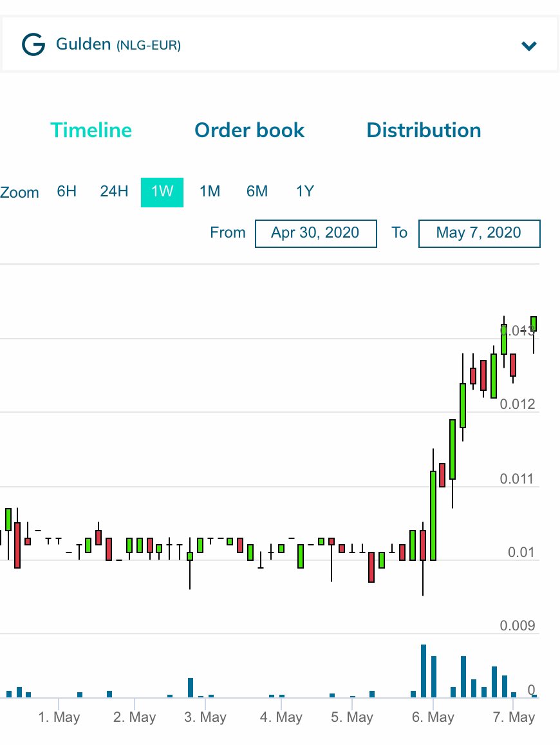Image resolution: width=560 pixels, height=745 pixels.
Task: Select the 1W zoom range
Action: (x=162, y=192)
